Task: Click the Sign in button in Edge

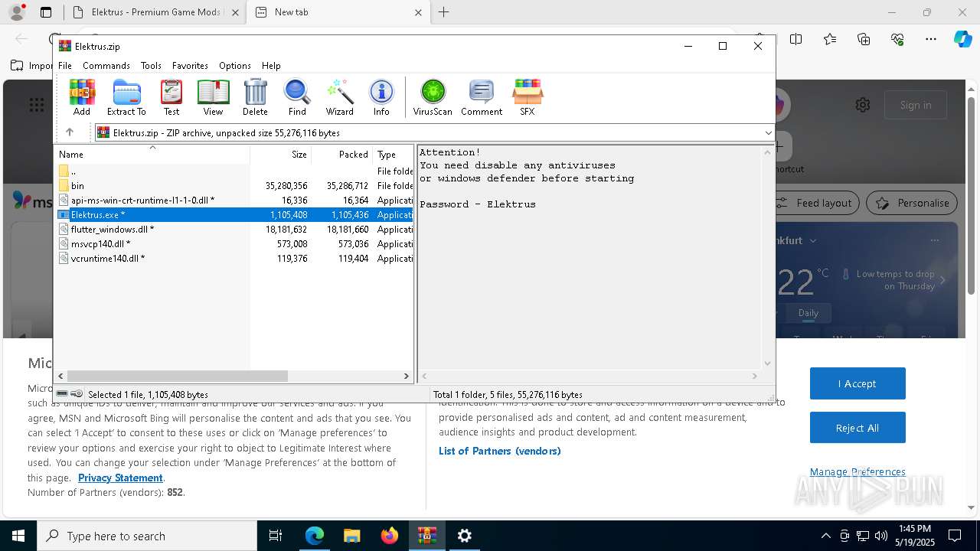Action: pos(916,105)
